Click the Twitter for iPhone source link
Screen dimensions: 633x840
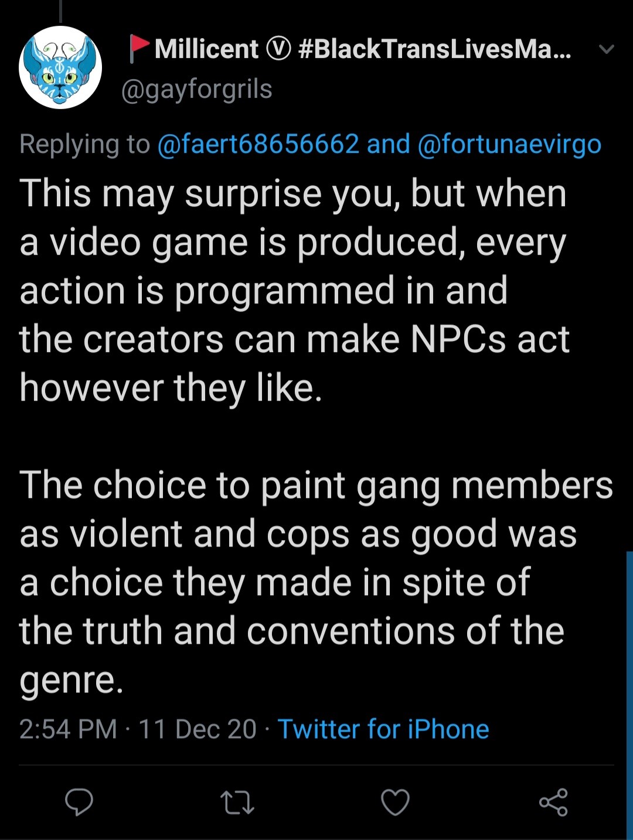point(383,729)
